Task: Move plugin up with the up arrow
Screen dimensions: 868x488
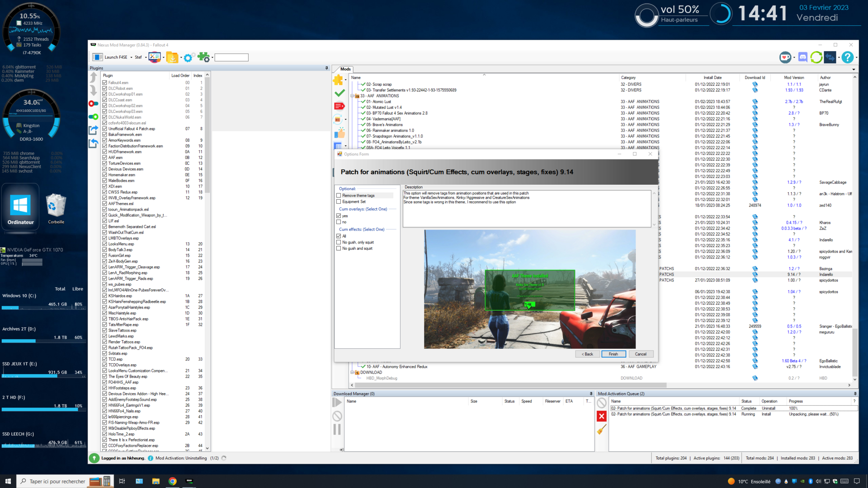Action: [94, 77]
